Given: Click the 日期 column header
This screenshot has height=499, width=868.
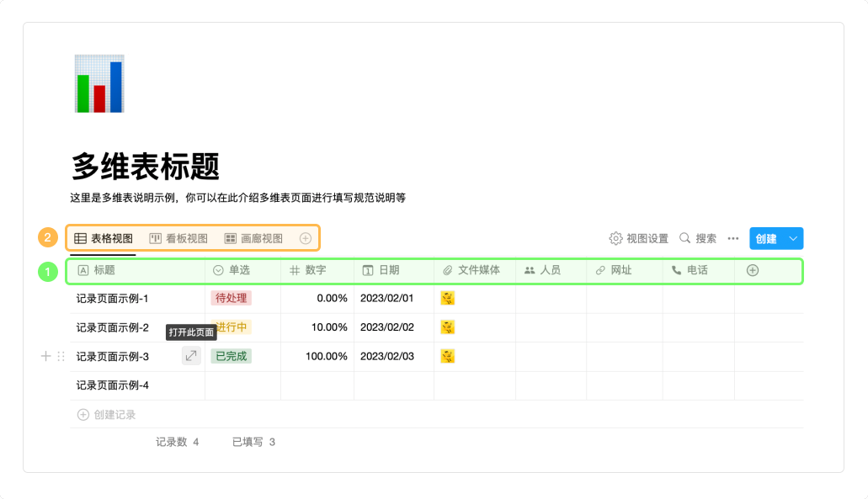Looking at the screenshot, I should tap(394, 270).
